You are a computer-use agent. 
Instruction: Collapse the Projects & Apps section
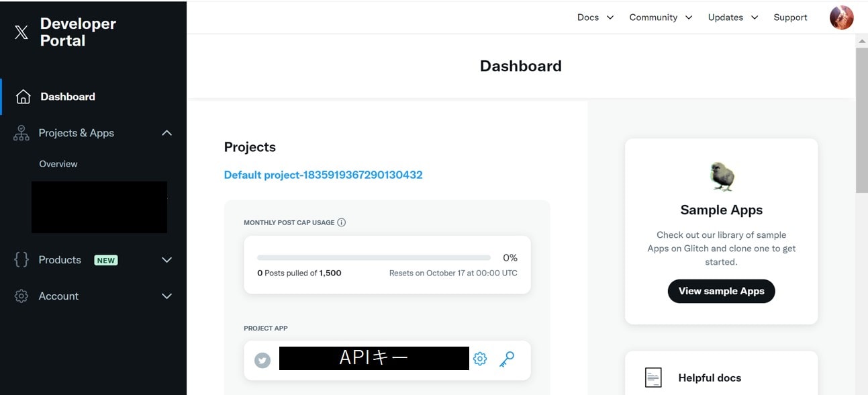pyautogui.click(x=167, y=133)
